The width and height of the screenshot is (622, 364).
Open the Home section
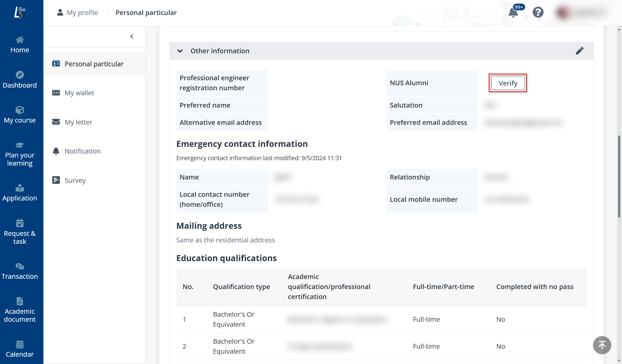pos(20,45)
